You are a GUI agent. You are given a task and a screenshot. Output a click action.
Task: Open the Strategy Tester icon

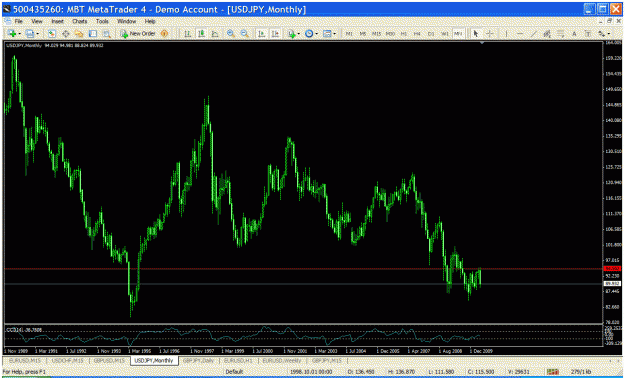pyautogui.click(x=106, y=34)
